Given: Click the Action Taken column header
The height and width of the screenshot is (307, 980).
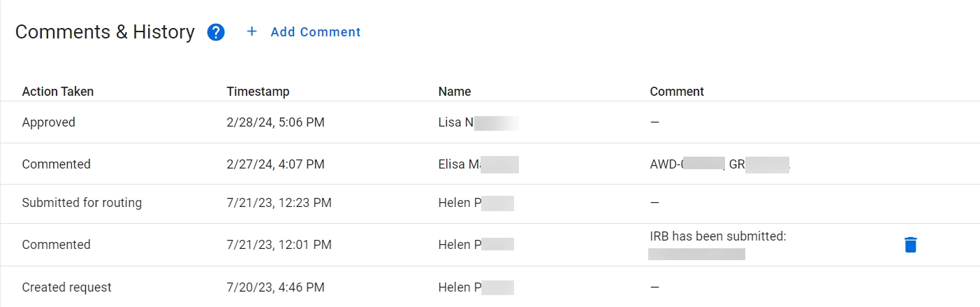Looking at the screenshot, I should click(x=58, y=92).
